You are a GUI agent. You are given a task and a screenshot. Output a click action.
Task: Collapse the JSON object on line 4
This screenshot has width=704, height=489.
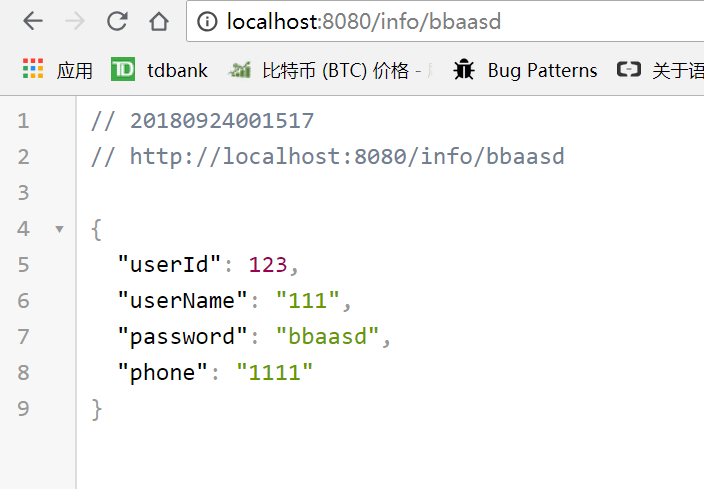(x=59, y=229)
